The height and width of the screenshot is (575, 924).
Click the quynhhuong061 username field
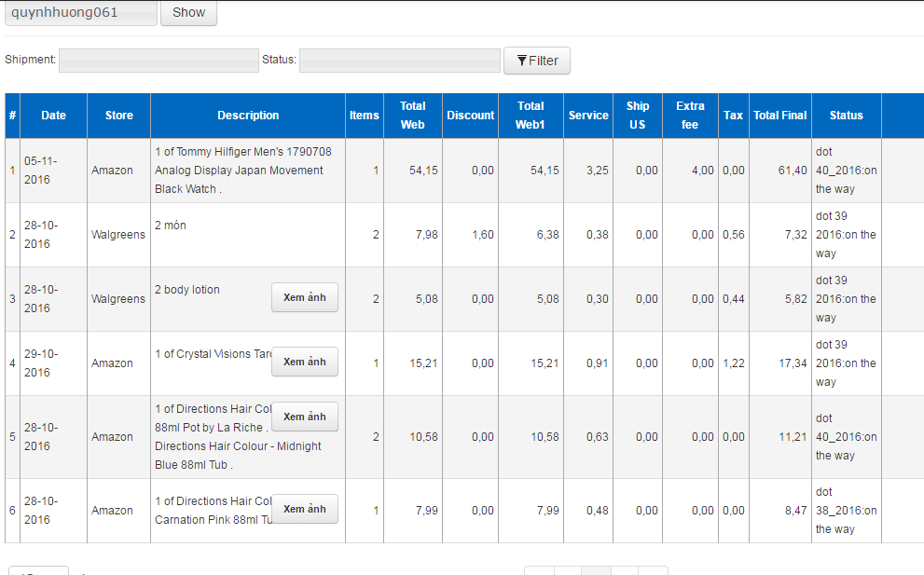click(80, 13)
